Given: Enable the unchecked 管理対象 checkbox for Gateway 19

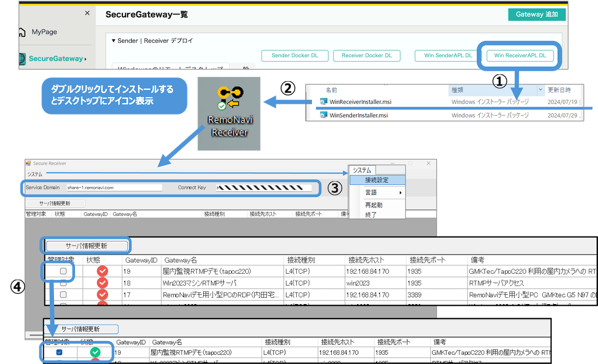Looking at the screenshot, I should (63, 271).
